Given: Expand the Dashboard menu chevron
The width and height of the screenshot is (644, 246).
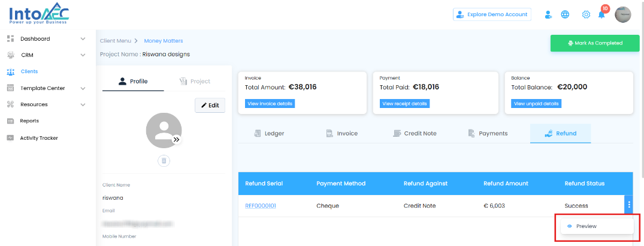Looking at the screenshot, I should click(83, 39).
